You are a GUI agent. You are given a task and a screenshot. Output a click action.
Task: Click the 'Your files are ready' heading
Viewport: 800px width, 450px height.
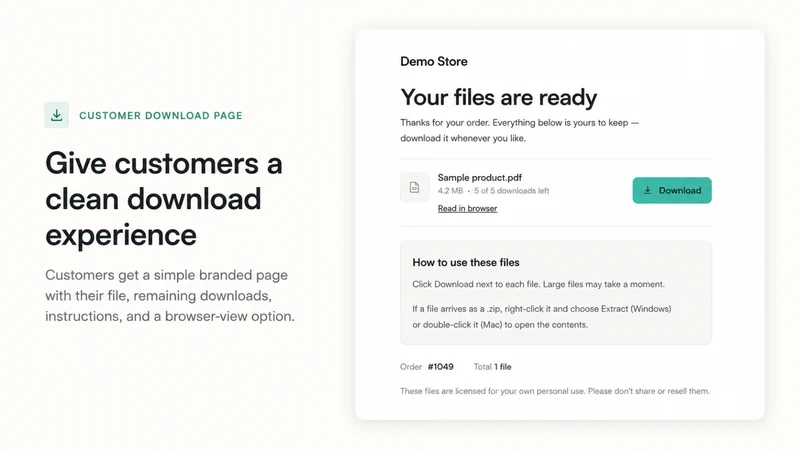coord(498,97)
